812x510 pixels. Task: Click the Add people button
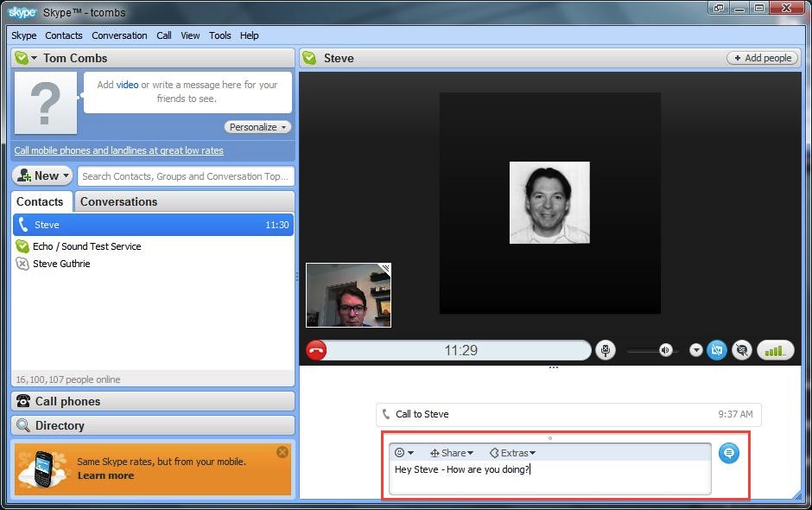(x=763, y=58)
